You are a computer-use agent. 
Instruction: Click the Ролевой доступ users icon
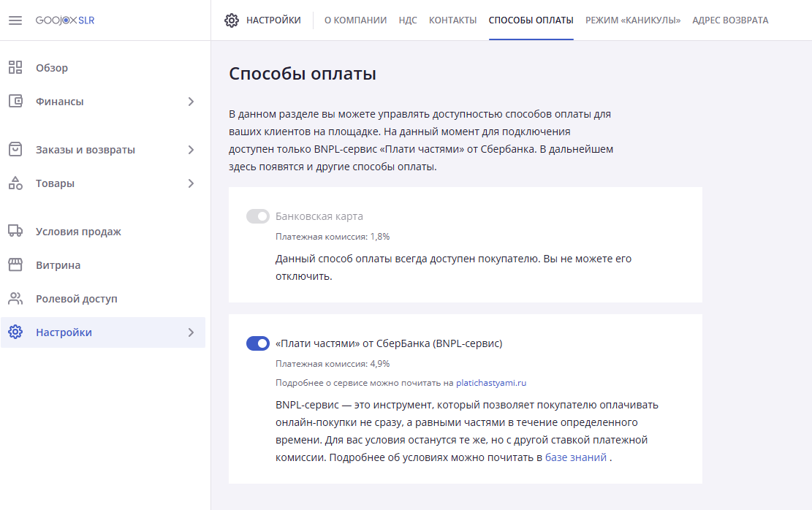(x=15, y=299)
